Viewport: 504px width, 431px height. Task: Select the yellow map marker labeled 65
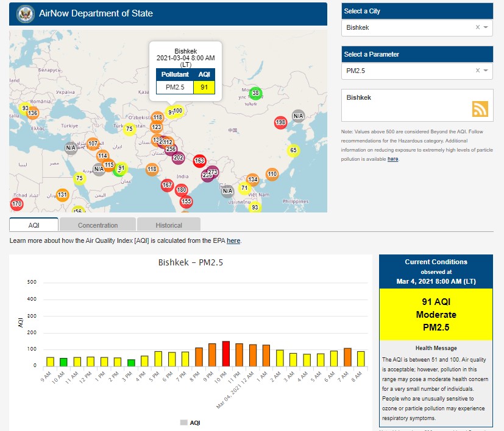[293, 150]
